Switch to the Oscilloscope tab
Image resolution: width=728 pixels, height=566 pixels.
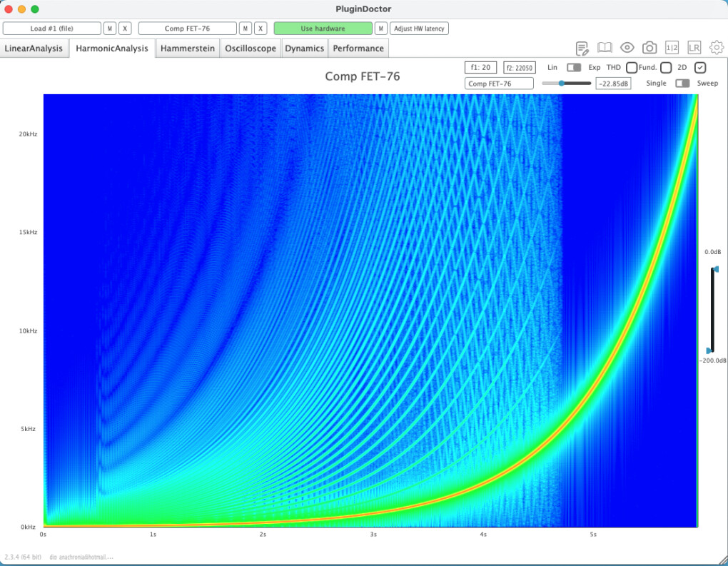point(251,49)
